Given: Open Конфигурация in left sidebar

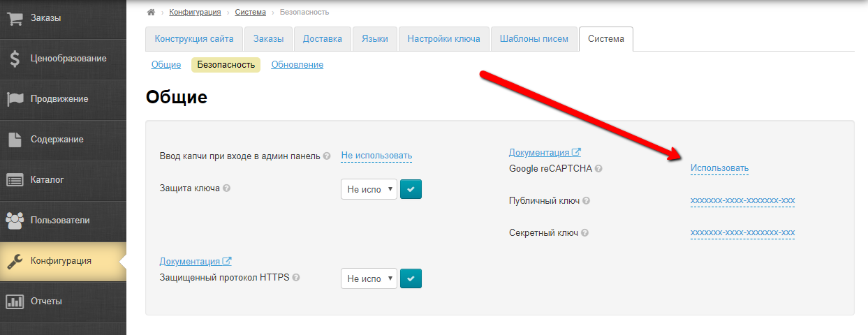Looking at the screenshot, I should (63, 261).
